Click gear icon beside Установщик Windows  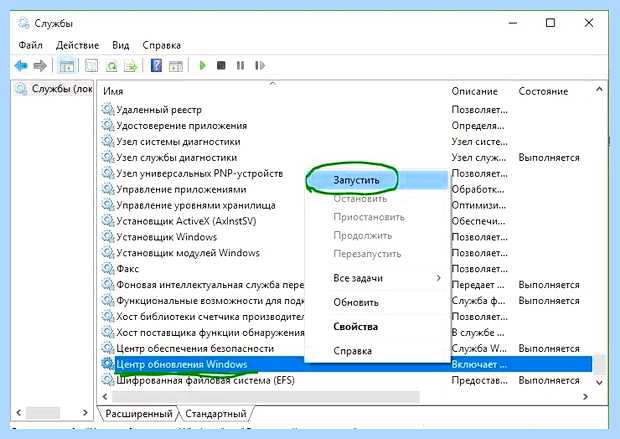[x=108, y=237]
